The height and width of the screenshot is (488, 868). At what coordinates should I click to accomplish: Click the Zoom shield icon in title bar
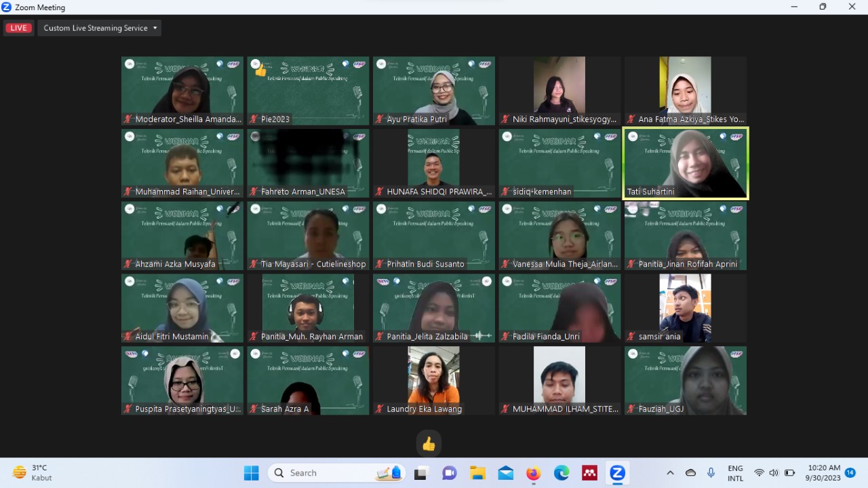click(x=7, y=7)
